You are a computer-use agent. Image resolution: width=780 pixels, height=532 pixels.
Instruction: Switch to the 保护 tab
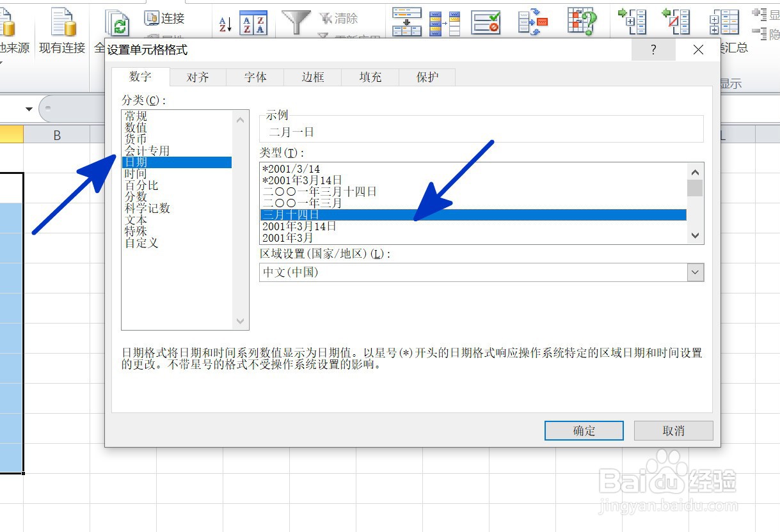tap(427, 77)
